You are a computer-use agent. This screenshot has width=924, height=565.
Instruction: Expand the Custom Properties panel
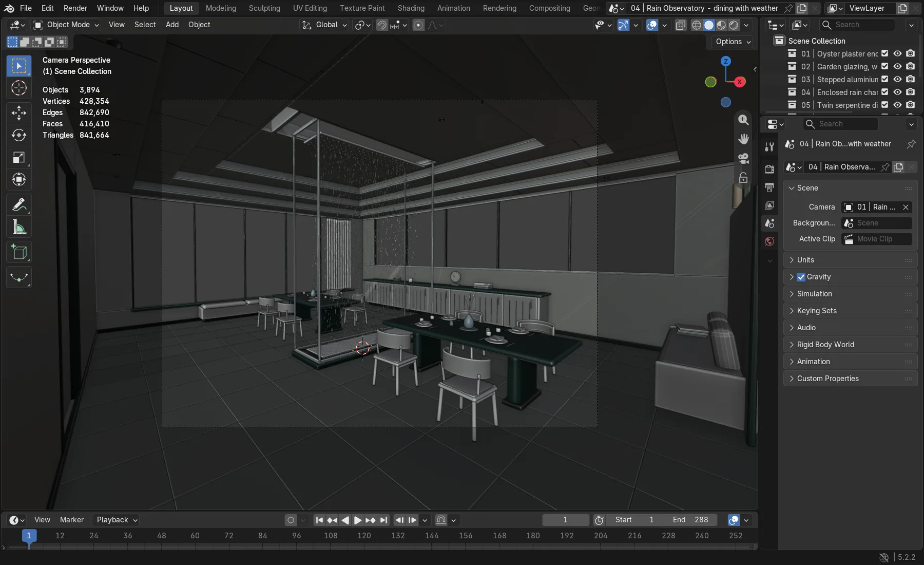[x=850, y=379]
